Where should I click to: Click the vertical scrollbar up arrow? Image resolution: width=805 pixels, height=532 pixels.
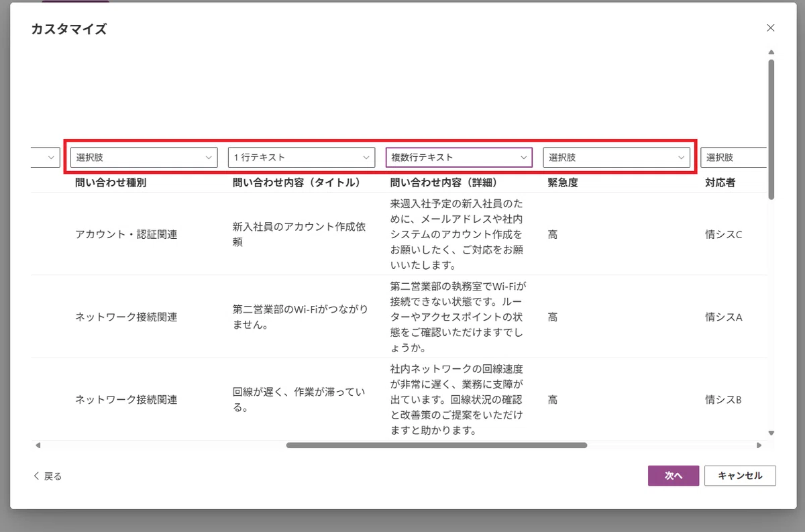771,52
